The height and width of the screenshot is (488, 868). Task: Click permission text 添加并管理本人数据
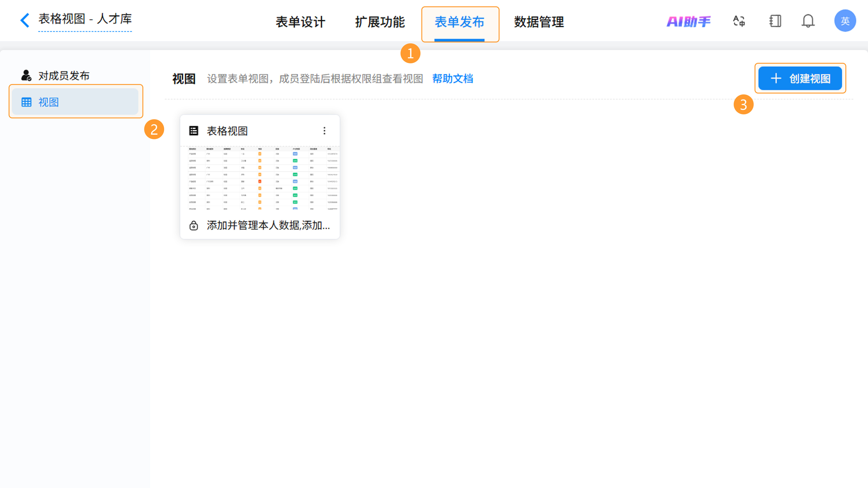(x=268, y=225)
